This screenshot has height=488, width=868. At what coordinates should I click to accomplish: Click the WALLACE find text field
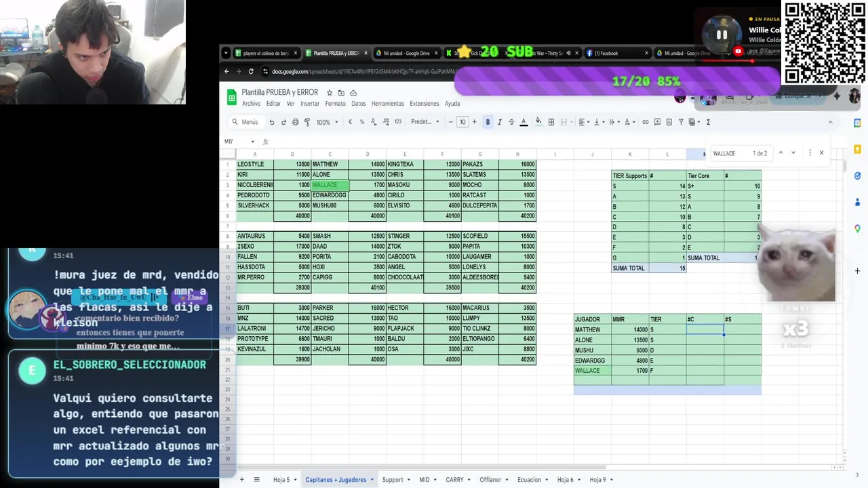pos(731,153)
